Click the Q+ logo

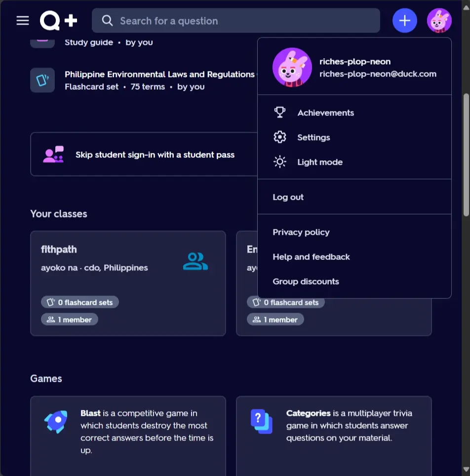pos(58,21)
